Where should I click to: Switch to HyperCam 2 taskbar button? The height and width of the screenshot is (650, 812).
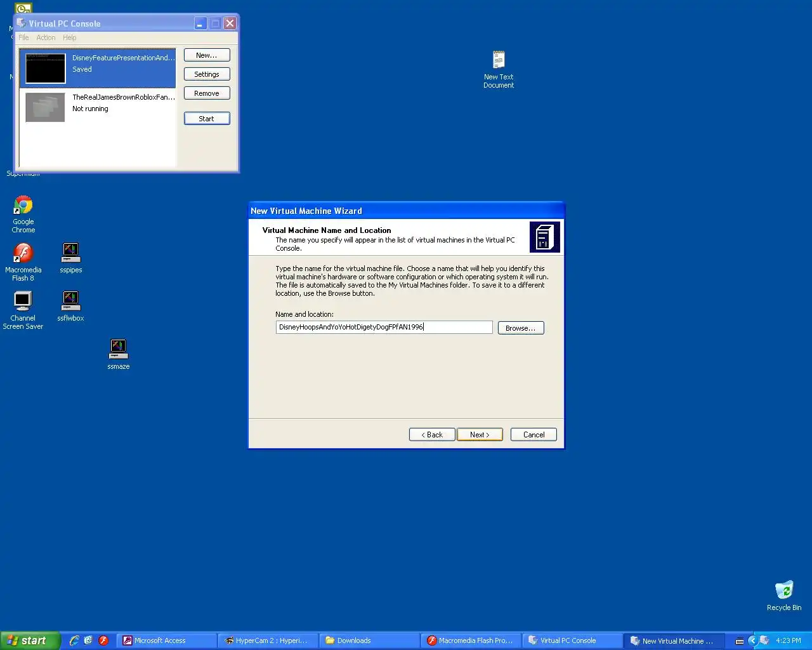click(x=268, y=640)
